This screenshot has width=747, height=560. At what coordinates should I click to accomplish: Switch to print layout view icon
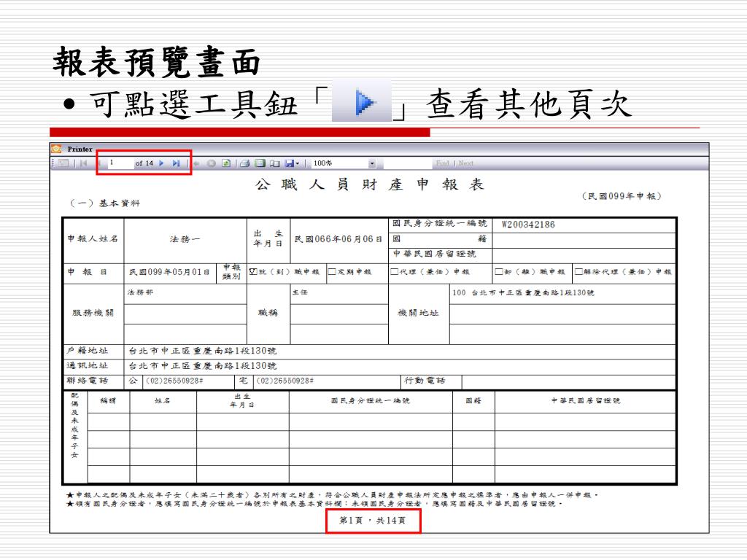tap(260, 163)
